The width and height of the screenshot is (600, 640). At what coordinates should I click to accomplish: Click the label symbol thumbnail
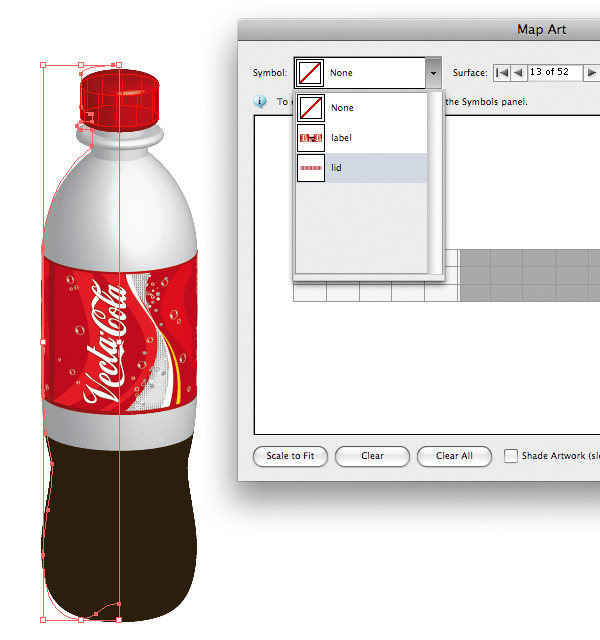tap(311, 138)
